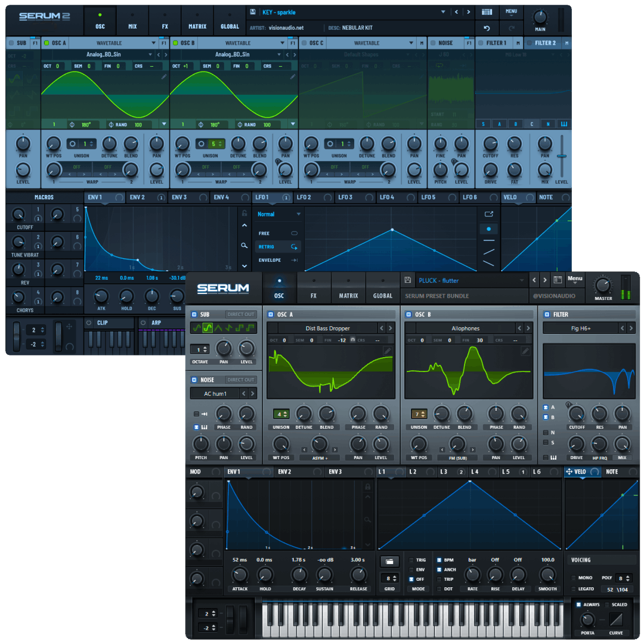Click the undo arrow icon in Serum 2
The image size is (644, 644).
coord(487,28)
